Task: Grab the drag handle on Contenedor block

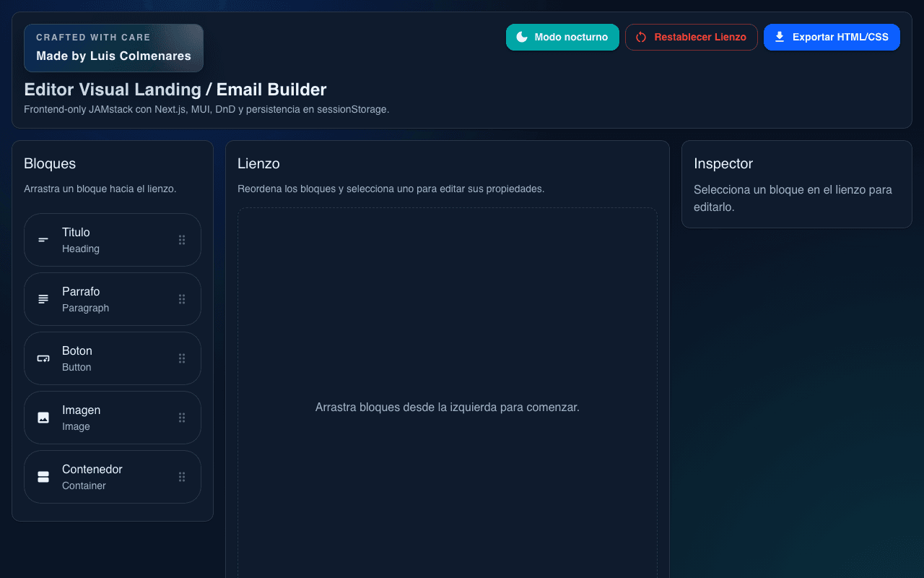Action: (x=182, y=477)
